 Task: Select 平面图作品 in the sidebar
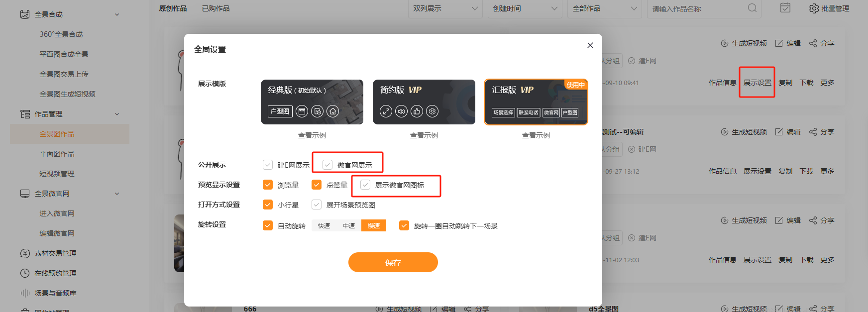[x=57, y=154]
